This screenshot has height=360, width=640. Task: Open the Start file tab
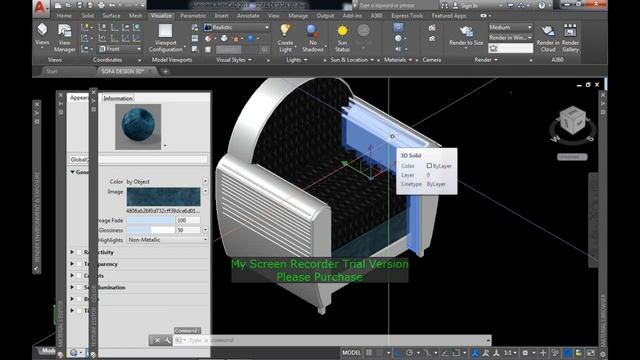coord(52,71)
